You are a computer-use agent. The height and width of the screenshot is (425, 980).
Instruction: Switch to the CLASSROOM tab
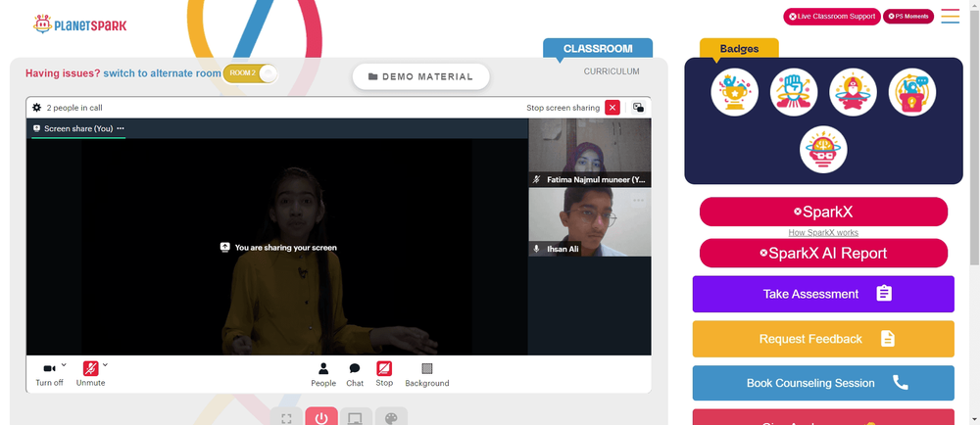click(x=598, y=49)
